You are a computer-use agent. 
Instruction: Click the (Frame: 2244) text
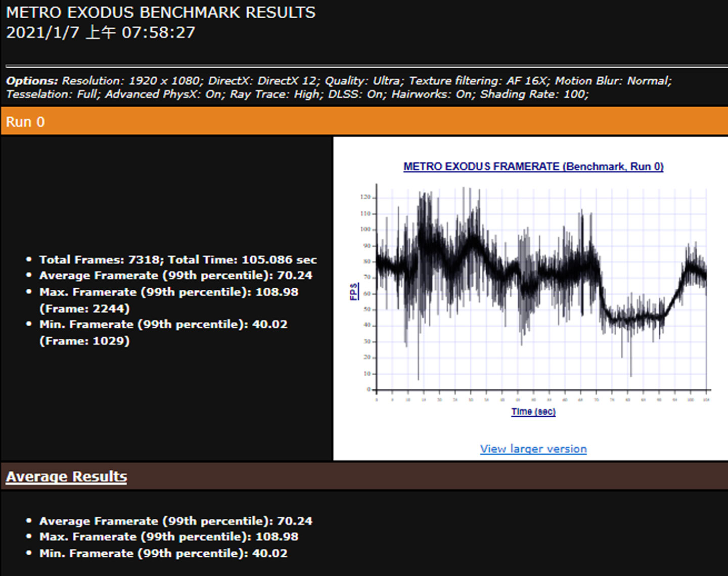pyautogui.click(x=84, y=308)
